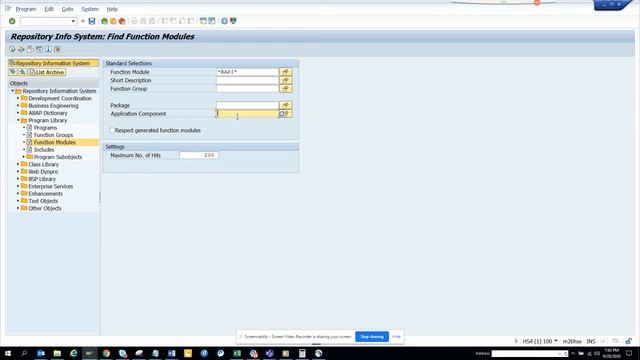
Task: Select Program Subobjects in the tree
Action: 58,157
